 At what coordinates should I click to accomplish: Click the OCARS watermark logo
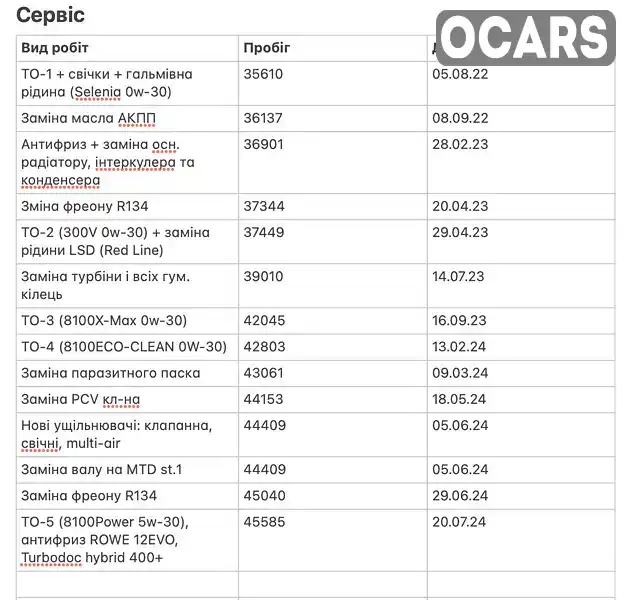click(x=526, y=38)
